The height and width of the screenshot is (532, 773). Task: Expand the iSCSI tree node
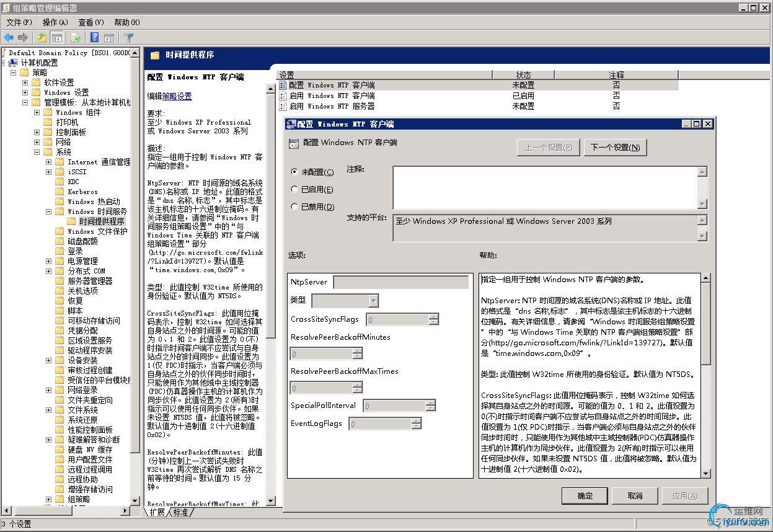tap(49, 172)
